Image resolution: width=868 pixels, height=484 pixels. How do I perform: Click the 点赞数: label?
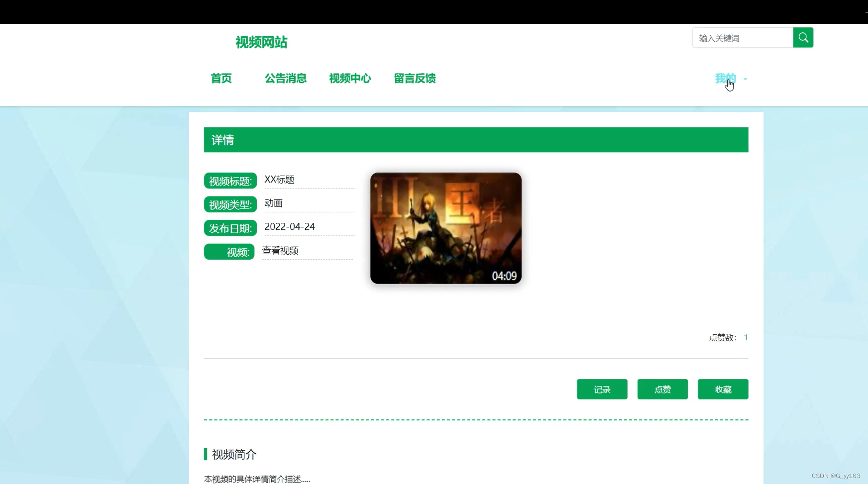[723, 338]
